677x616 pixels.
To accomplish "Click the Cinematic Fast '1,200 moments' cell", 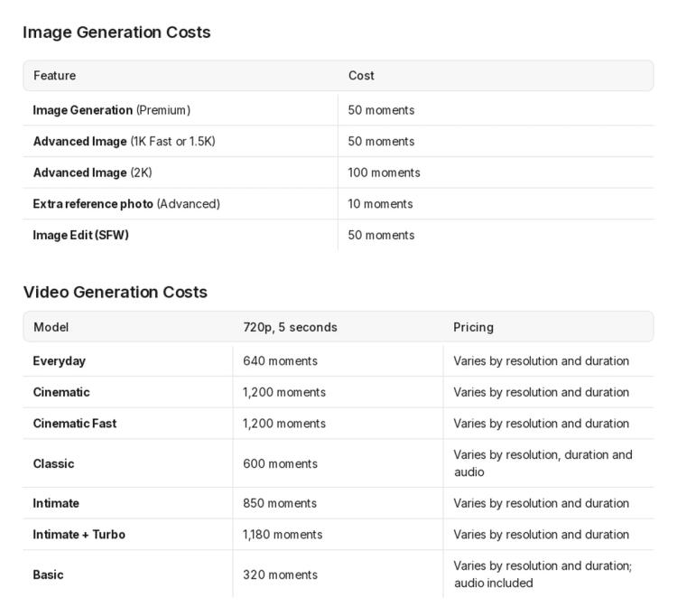I will [x=284, y=424].
